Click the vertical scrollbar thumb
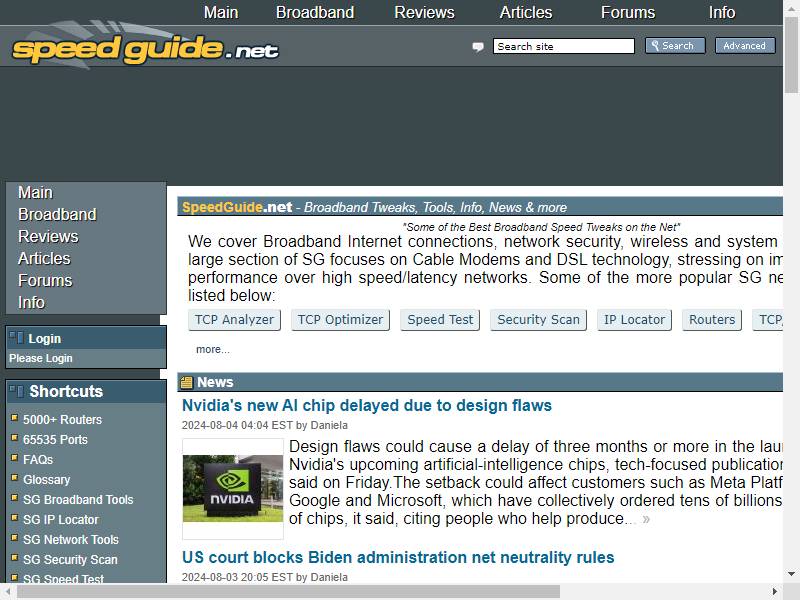Screen dimensions: 800x600 coord(791,55)
